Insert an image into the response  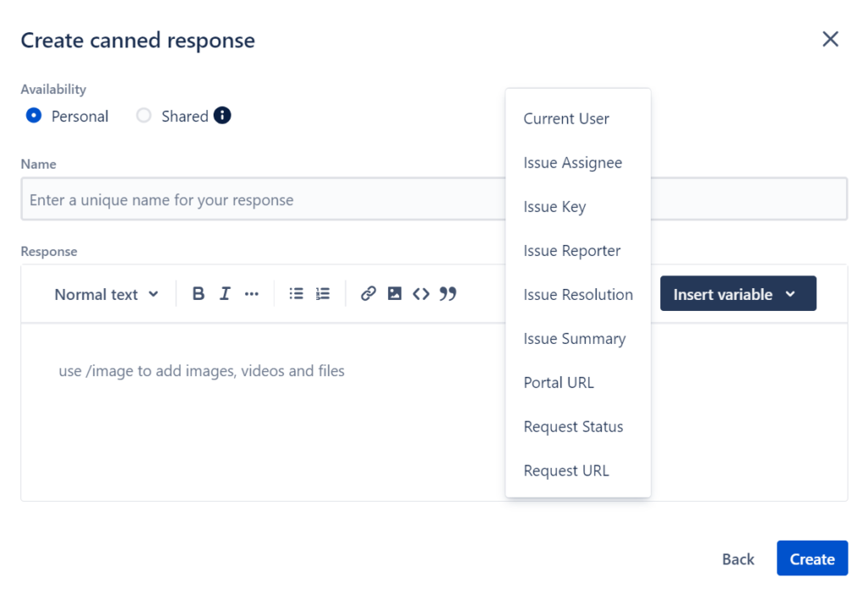pos(394,293)
